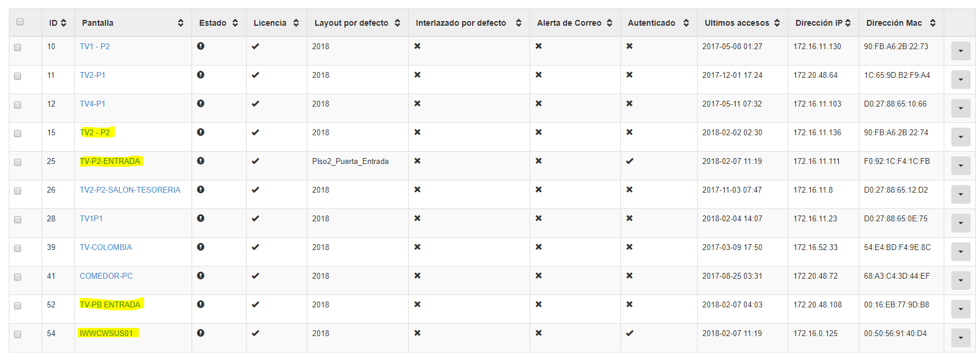Open the TV2-P2-SALON-TESORERIA display link

[x=130, y=190]
